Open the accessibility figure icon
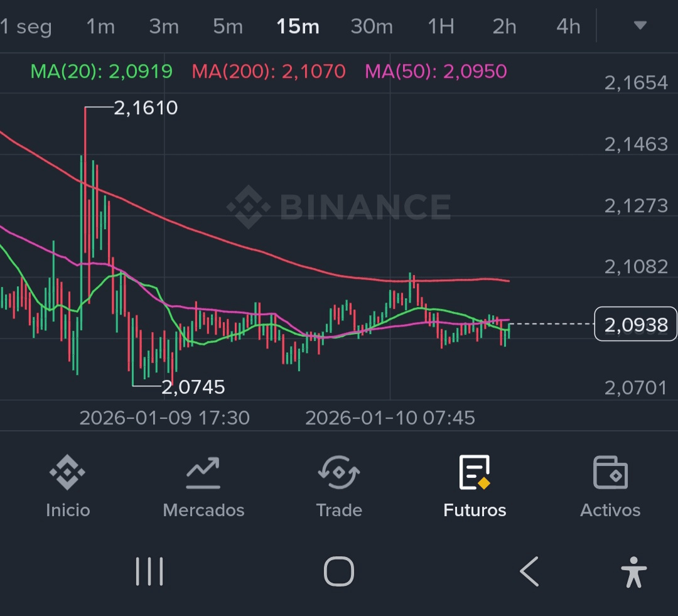This screenshot has height=616, width=678. coord(633,571)
